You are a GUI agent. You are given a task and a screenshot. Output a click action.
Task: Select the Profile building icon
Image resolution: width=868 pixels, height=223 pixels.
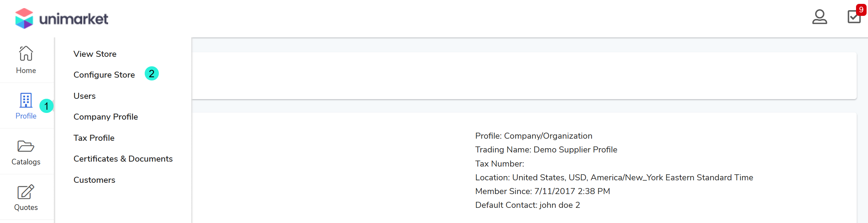tap(26, 100)
